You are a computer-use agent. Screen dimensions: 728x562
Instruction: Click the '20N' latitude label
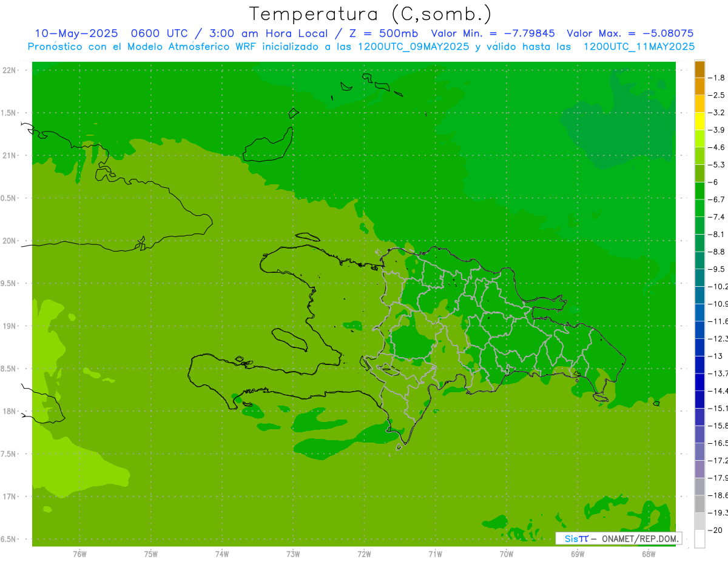(x=8, y=241)
